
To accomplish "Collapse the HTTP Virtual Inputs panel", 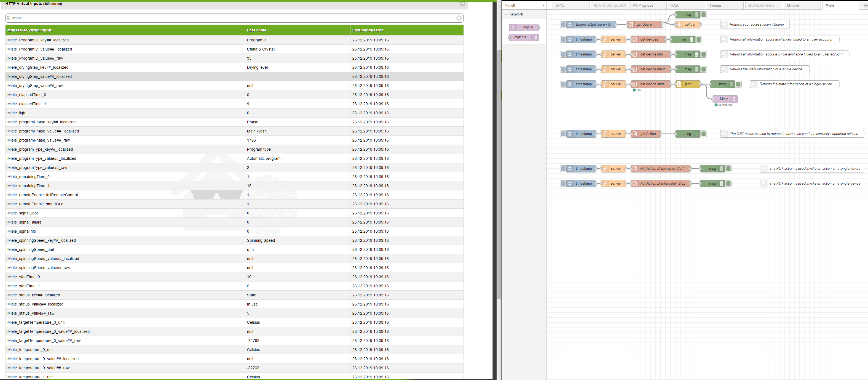I will pos(462,4).
